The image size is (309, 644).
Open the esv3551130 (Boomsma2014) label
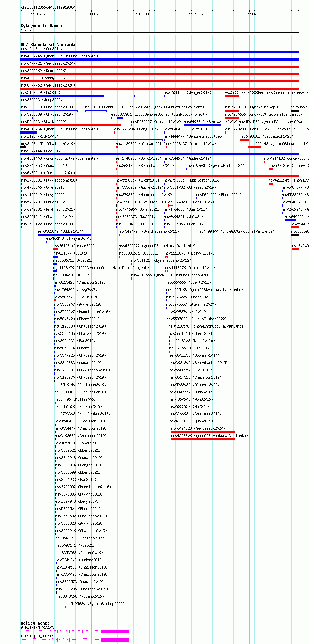tap(194, 355)
